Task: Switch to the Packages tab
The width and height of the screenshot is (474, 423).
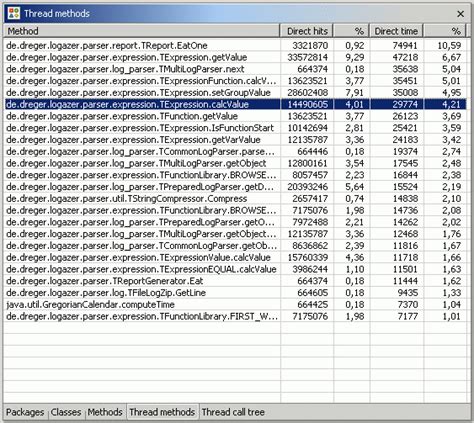Action: 25,412
